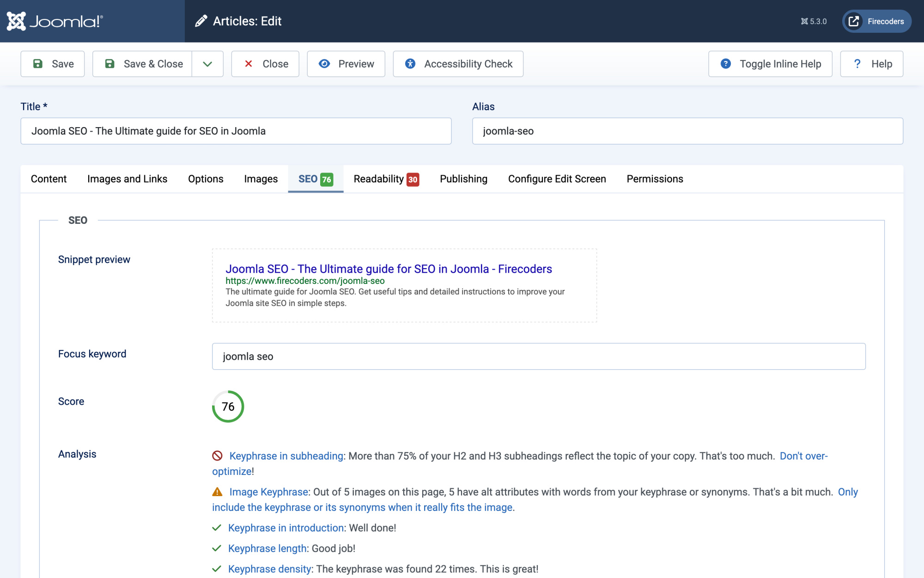
Task: Click the snippet preview title link
Action: click(x=389, y=269)
